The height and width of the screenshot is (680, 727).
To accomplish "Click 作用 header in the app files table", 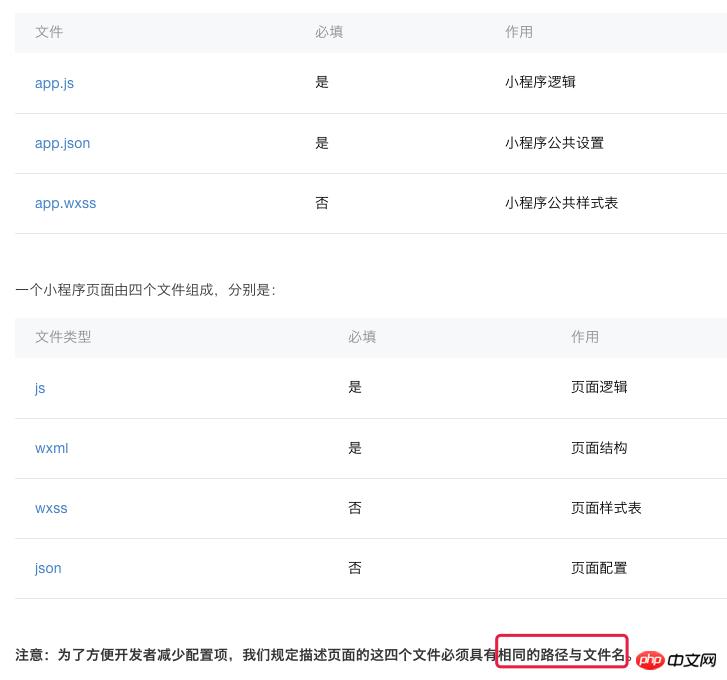I will pos(519,32).
